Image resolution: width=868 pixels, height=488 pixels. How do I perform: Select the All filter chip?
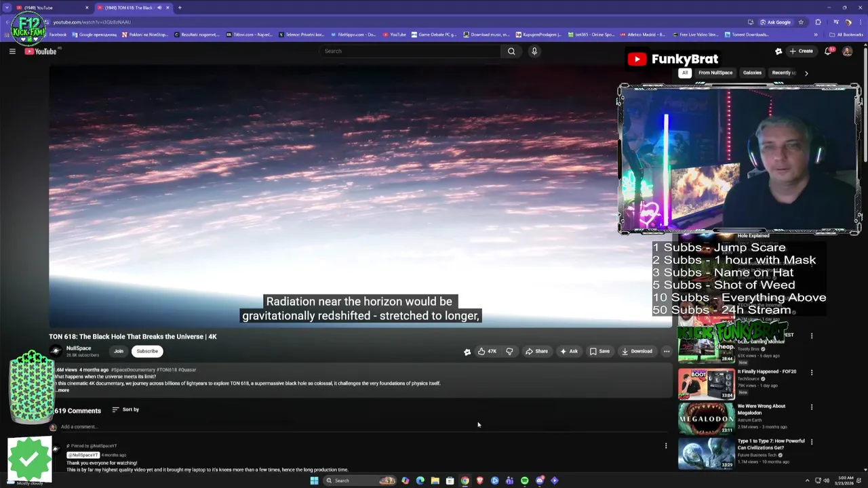tap(685, 73)
